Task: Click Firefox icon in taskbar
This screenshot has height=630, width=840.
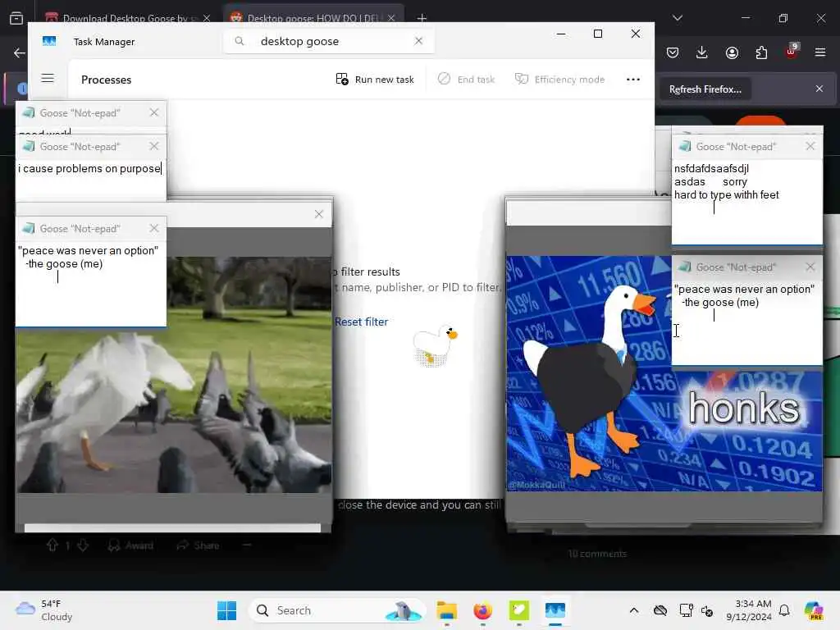Action: pyautogui.click(x=482, y=610)
